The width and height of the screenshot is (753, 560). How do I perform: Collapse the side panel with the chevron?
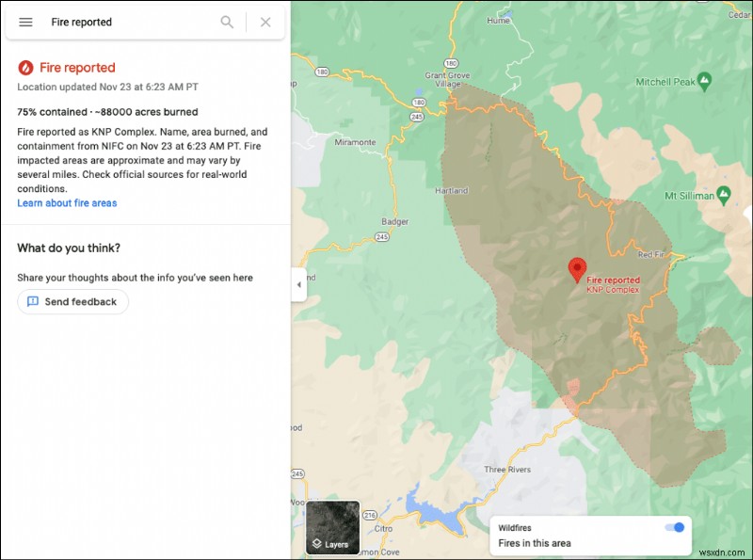pyautogui.click(x=298, y=284)
